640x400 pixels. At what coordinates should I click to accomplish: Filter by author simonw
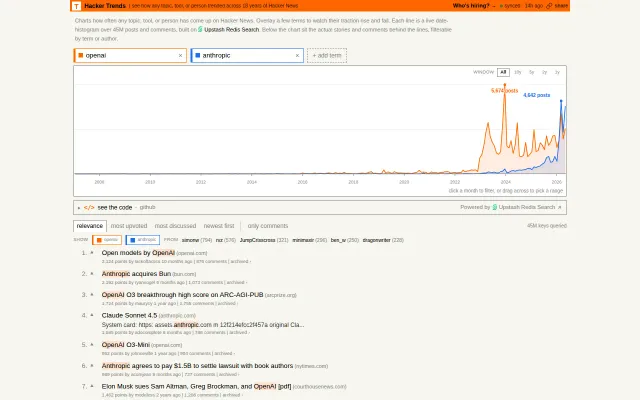click(x=197, y=240)
